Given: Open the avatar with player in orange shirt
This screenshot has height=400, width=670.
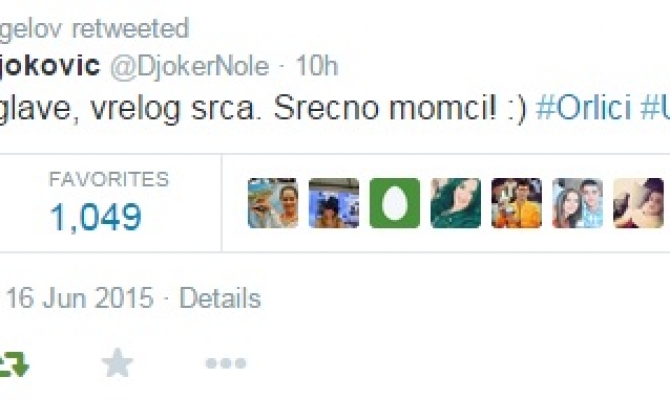Looking at the screenshot, I should coord(517,203).
